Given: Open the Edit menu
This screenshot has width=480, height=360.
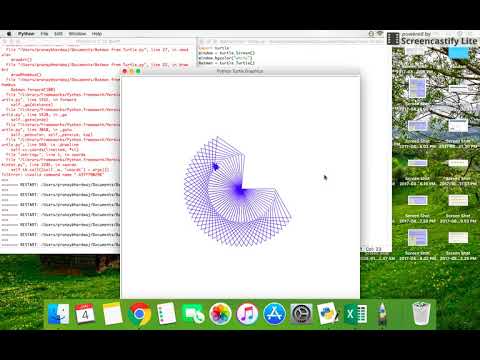Looking at the screenshot, I should click(x=58, y=34).
